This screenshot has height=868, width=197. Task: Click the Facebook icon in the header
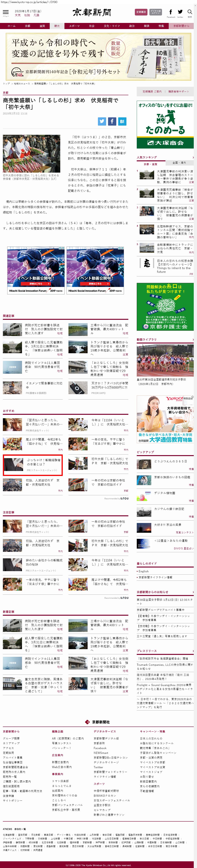click(x=171, y=12)
